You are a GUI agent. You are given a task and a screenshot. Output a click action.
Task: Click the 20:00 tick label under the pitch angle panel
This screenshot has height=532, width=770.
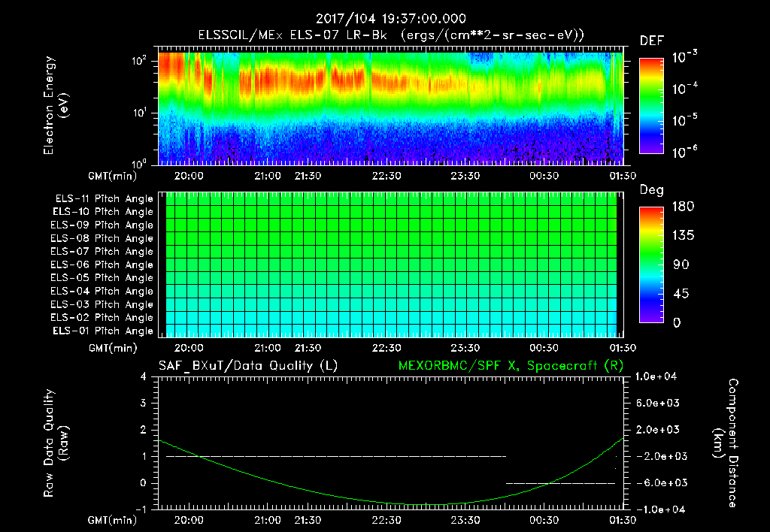point(189,348)
